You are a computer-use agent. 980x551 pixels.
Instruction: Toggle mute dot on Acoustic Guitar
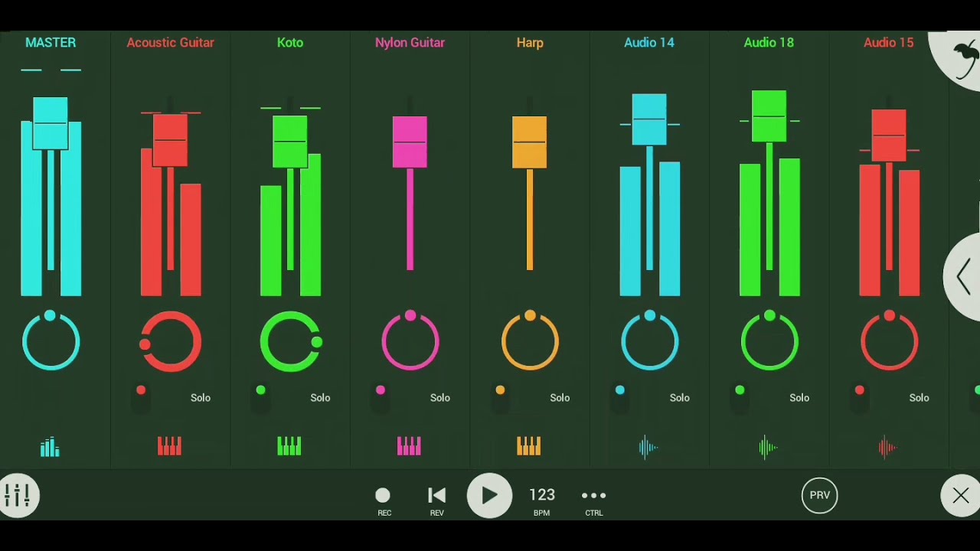[x=141, y=390]
